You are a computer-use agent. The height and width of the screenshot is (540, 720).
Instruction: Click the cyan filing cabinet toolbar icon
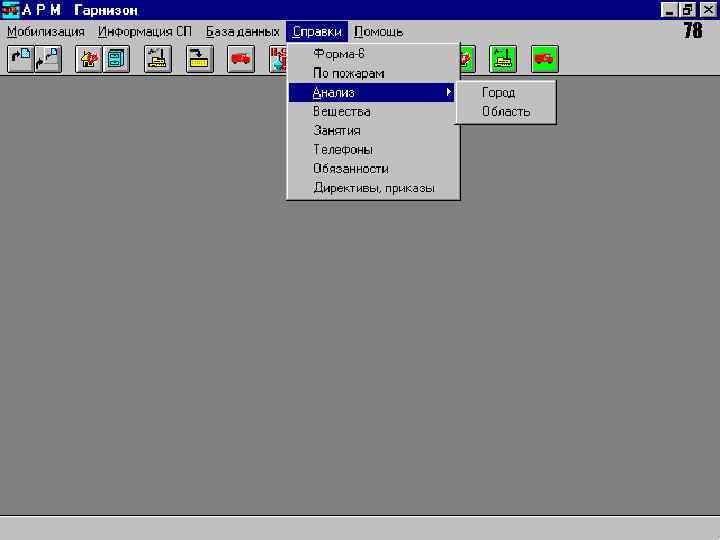pyautogui.click(x=116, y=59)
